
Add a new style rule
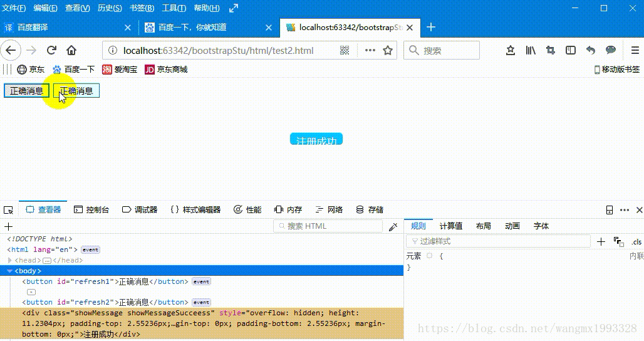(601, 241)
